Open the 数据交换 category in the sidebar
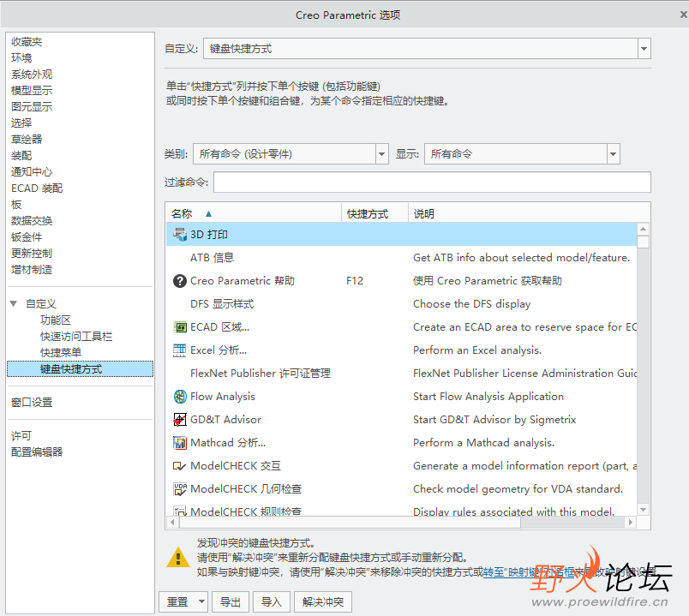Screen dimensions: 689x616 (32, 220)
